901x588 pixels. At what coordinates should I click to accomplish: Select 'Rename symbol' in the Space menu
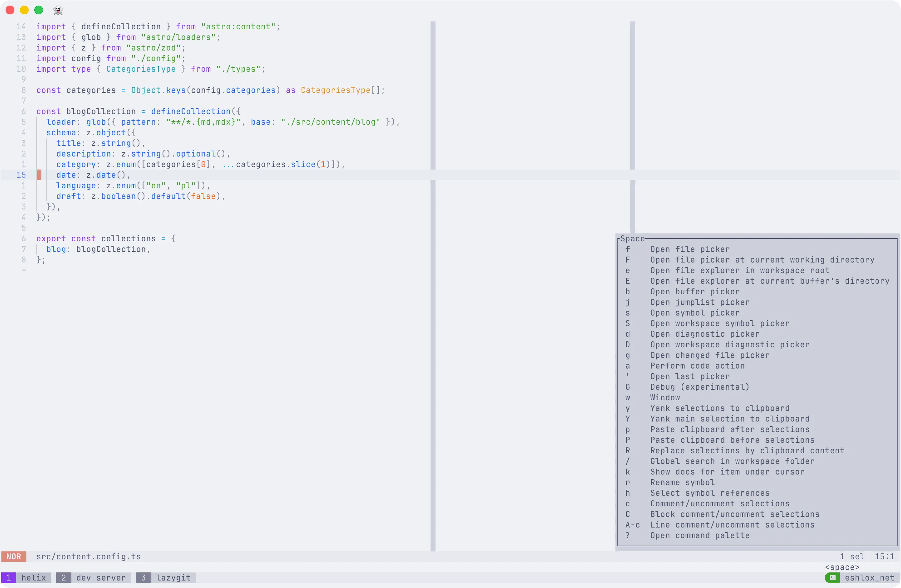(682, 482)
